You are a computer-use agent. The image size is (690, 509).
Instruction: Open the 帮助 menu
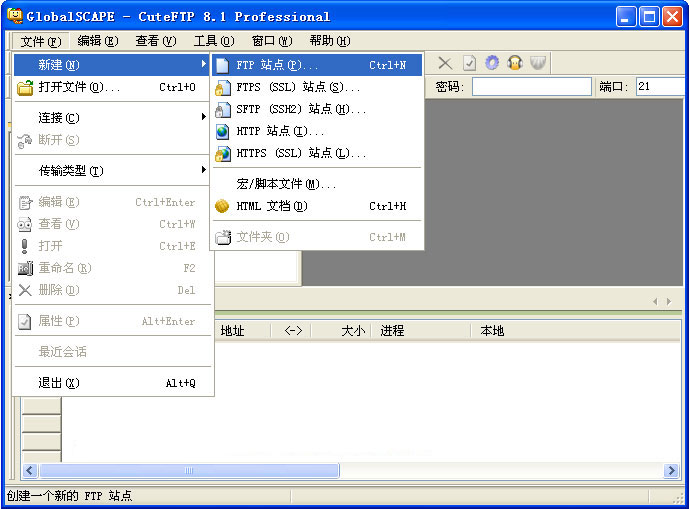[329, 41]
